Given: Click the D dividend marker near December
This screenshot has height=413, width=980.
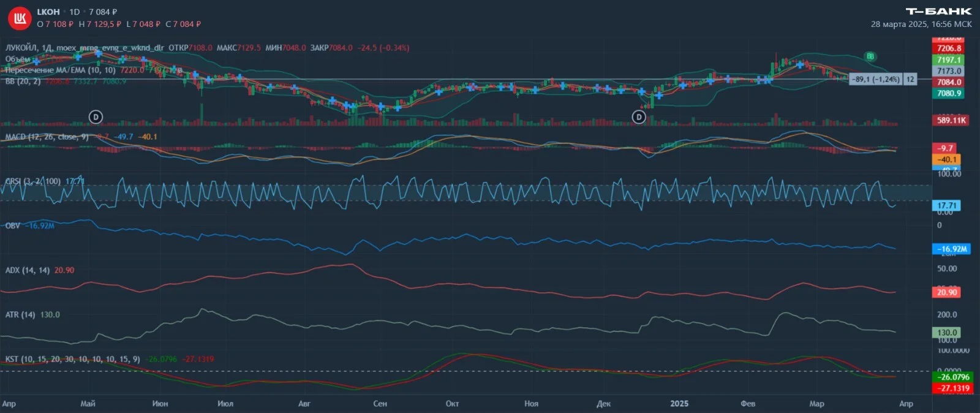Looking at the screenshot, I should [x=639, y=117].
